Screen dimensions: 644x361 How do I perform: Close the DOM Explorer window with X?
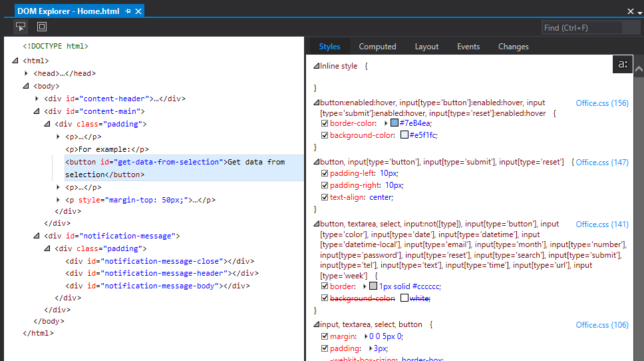tap(631, 11)
